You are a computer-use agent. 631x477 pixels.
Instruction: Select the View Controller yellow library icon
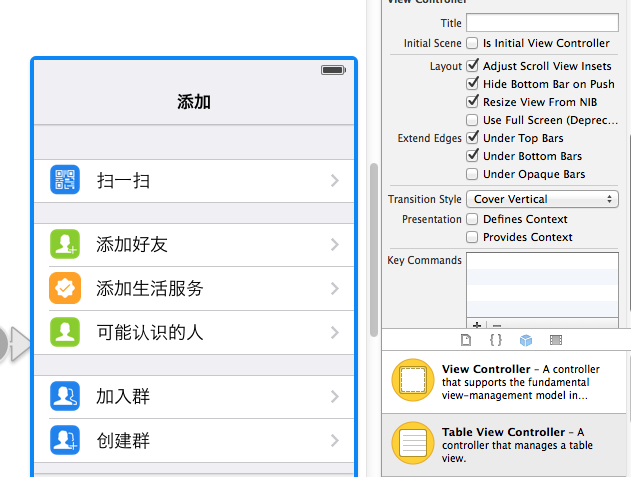click(413, 380)
